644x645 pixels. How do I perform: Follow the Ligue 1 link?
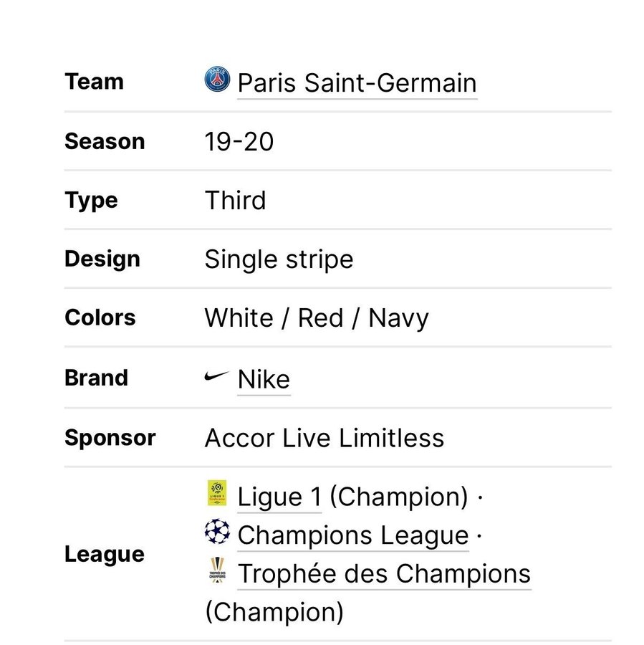click(x=279, y=497)
